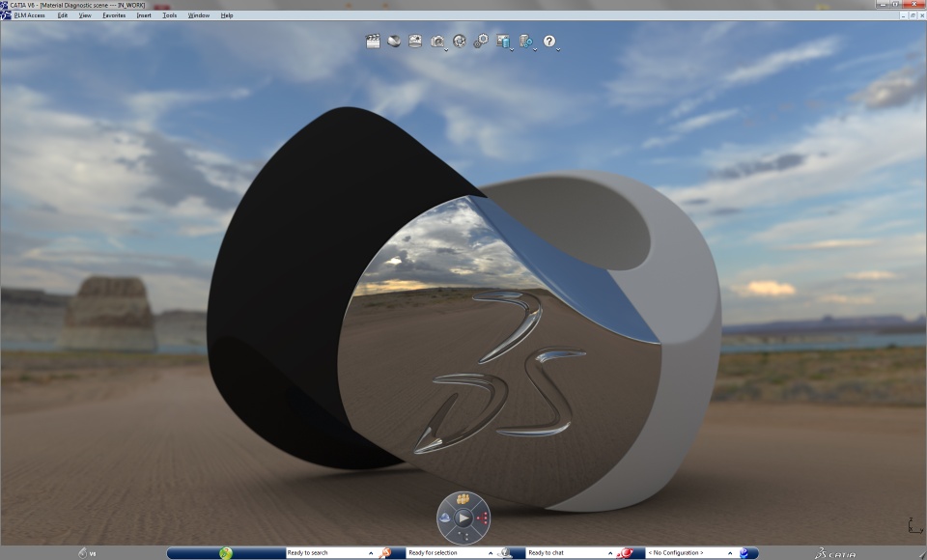
Task: Expand the Ready to search arrow
Action: 371,553
